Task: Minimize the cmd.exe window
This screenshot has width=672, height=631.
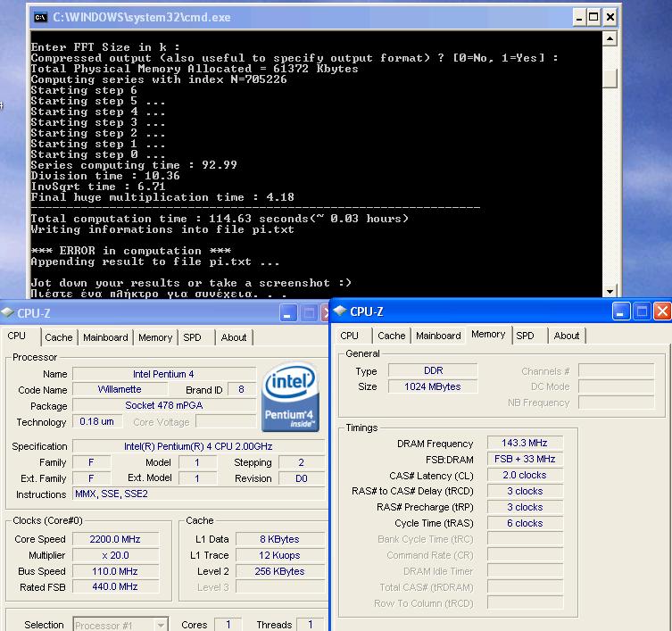Action: point(579,18)
